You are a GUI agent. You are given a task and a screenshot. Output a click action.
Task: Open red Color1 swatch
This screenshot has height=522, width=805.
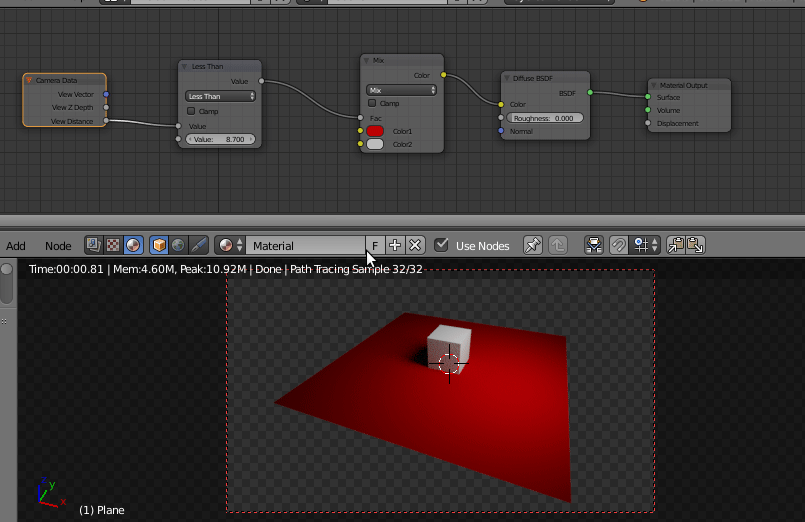pos(375,131)
